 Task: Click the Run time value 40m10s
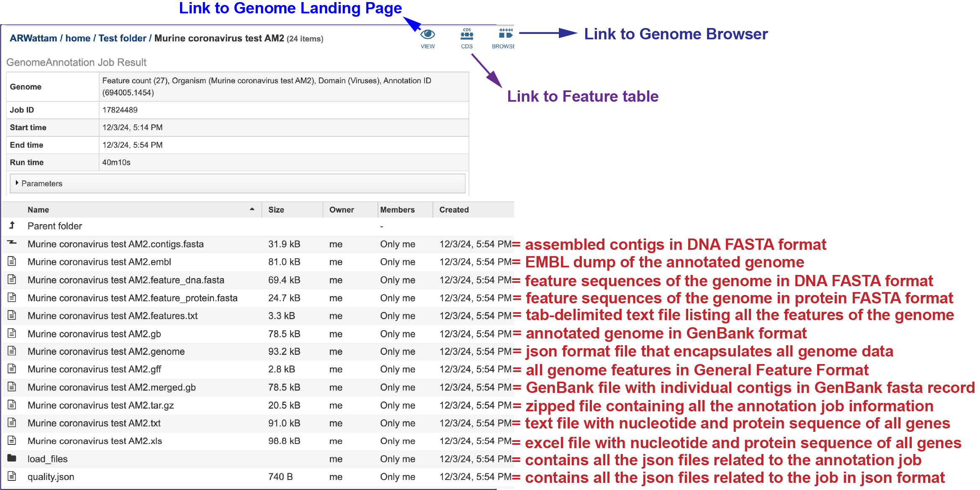pos(116,162)
